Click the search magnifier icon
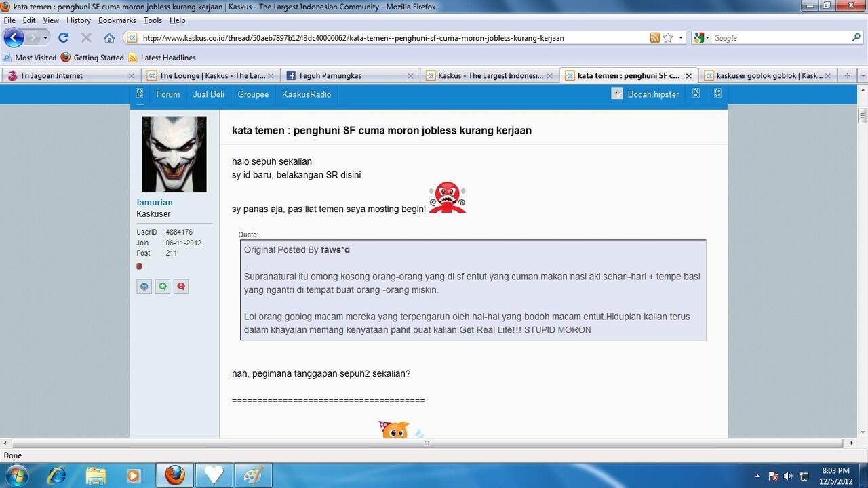Screen dimensions: 868x488 pyautogui.click(x=856, y=38)
